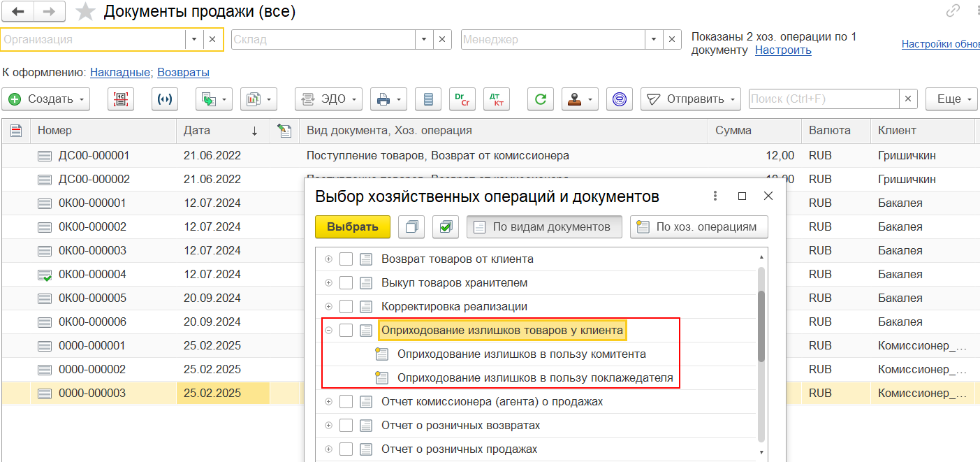
Task: Click the barcode scanner icon in toolbar
Action: point(121,99)
